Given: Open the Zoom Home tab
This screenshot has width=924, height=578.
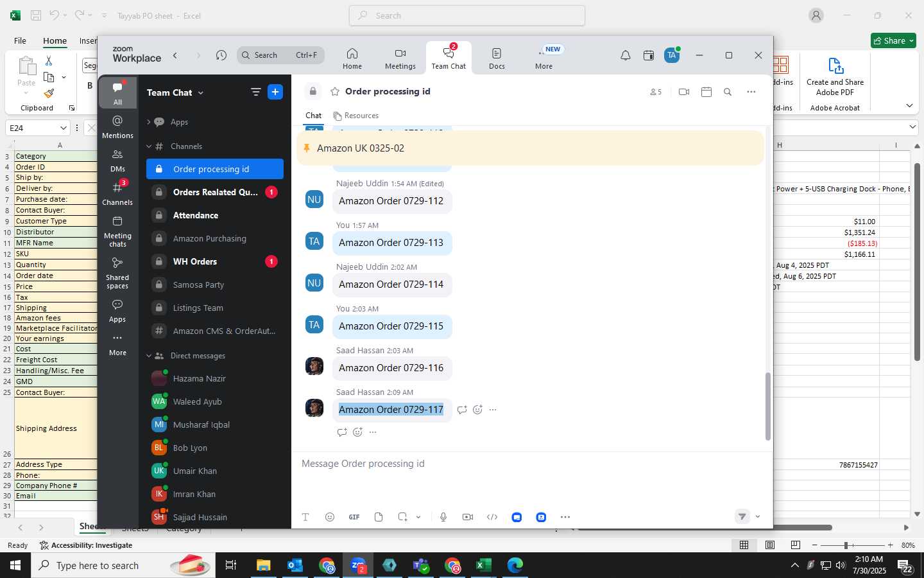Looking at the screenshot, I should [x=352, y=58].
